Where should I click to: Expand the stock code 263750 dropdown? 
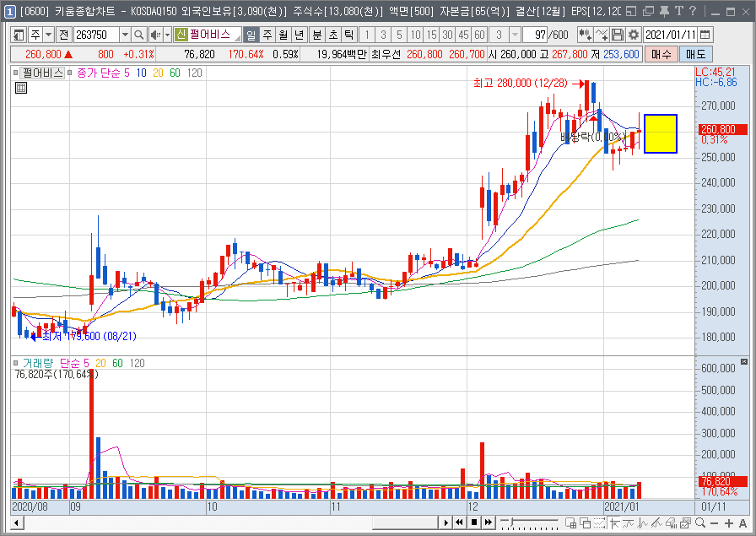[x=125, y=35]
